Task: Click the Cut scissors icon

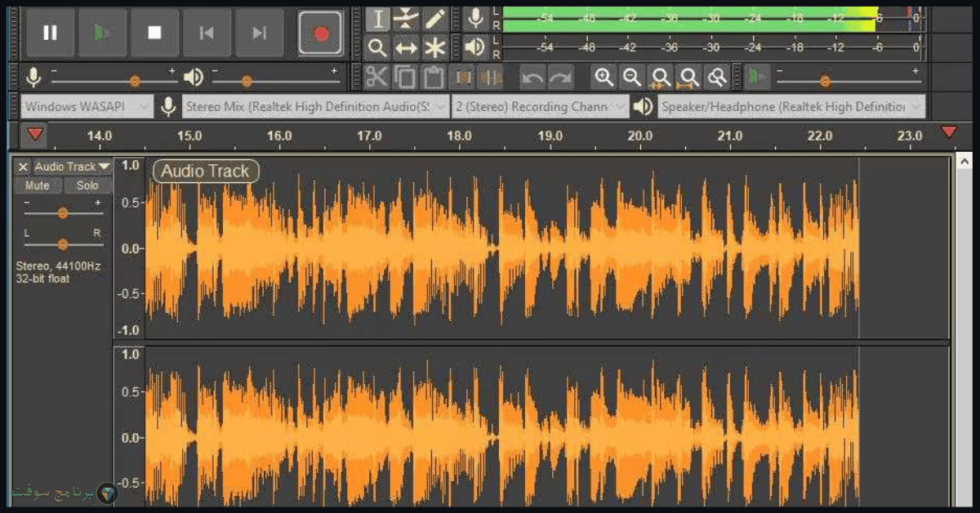Action: (x=376, y=78)
